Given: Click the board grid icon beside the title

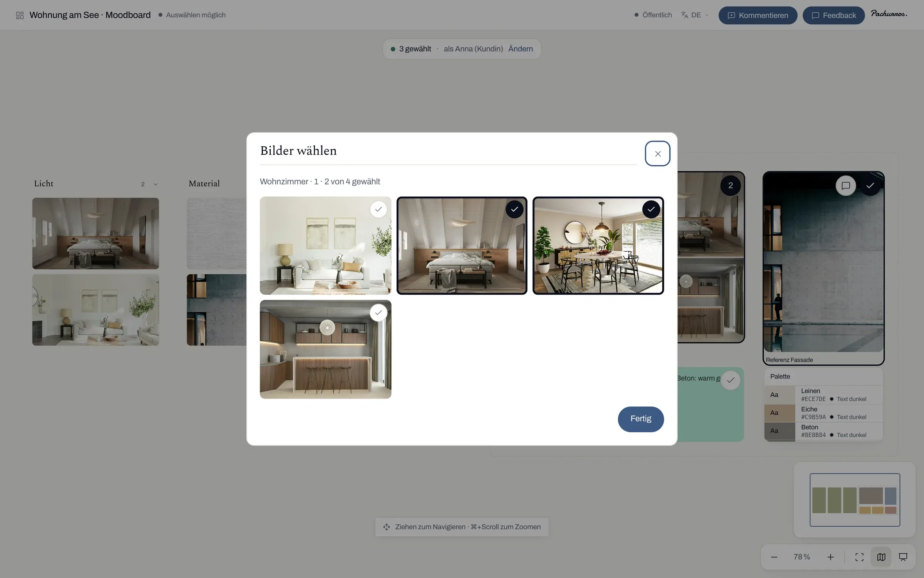Looking at the screenshot, I should pos(20,15).
